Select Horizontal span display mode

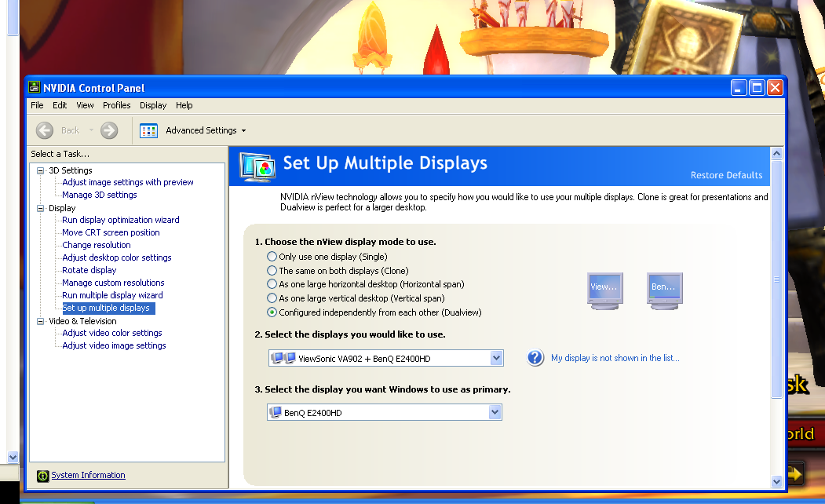(272, 284)
